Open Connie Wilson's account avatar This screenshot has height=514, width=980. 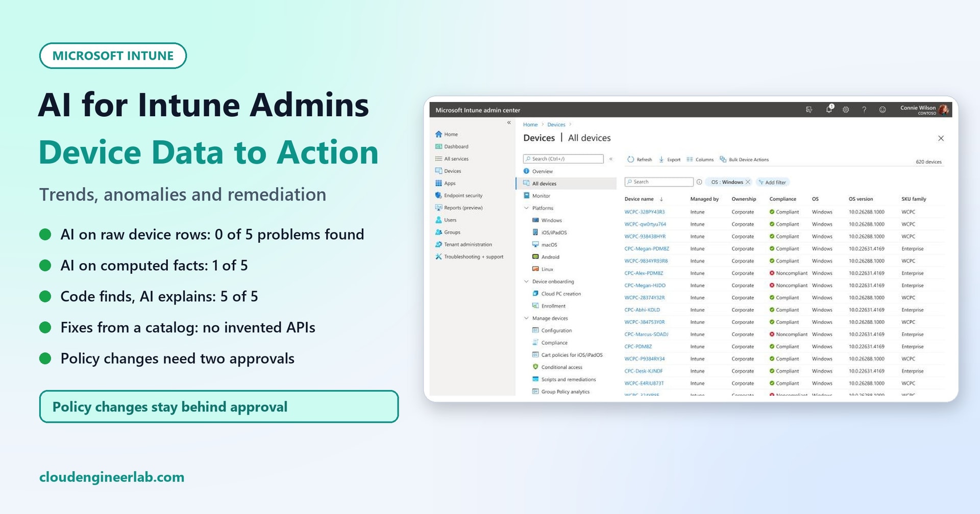(x=944, y=110)
